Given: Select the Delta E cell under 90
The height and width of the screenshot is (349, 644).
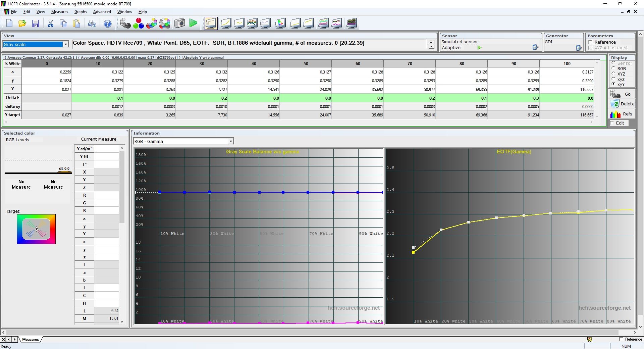Looking at the screenshot, I should click(514, 98).
